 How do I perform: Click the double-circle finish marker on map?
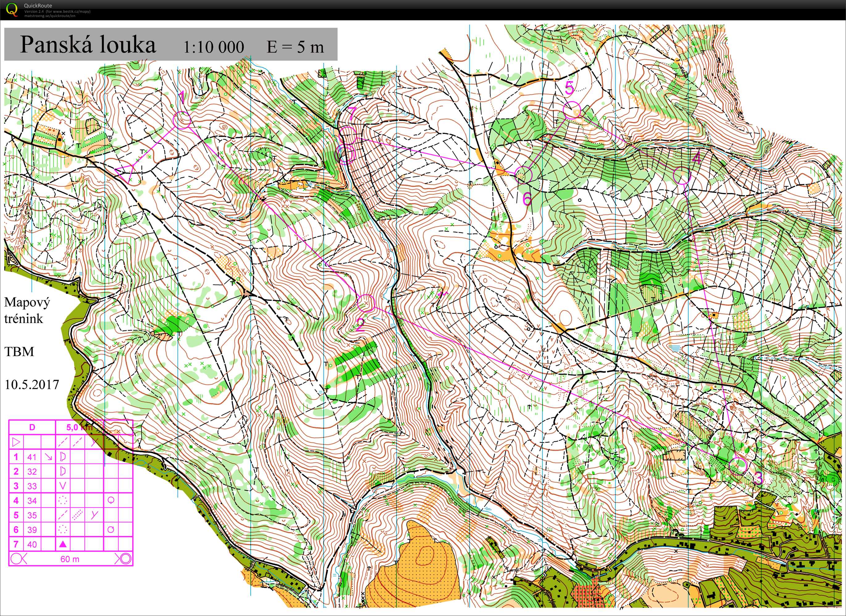[x=345, y=154]
